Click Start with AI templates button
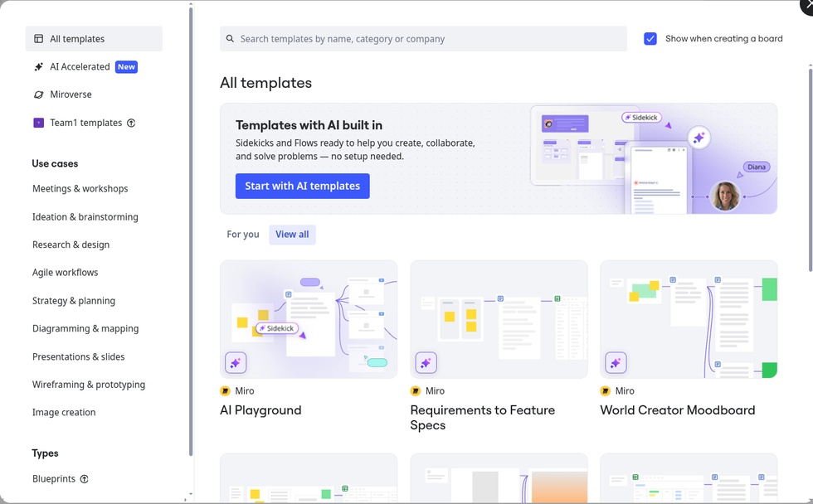 coord(302,186)
